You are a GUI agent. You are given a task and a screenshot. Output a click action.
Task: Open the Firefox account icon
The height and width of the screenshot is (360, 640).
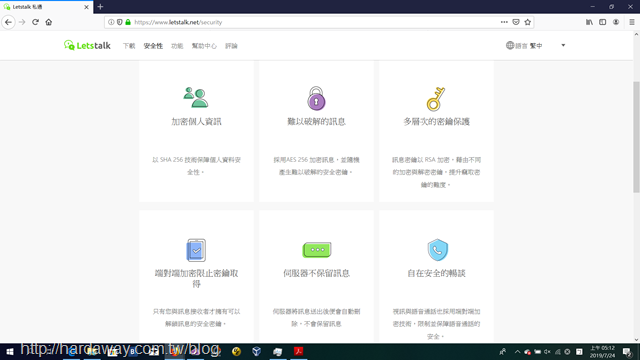[x=616, y=22]
